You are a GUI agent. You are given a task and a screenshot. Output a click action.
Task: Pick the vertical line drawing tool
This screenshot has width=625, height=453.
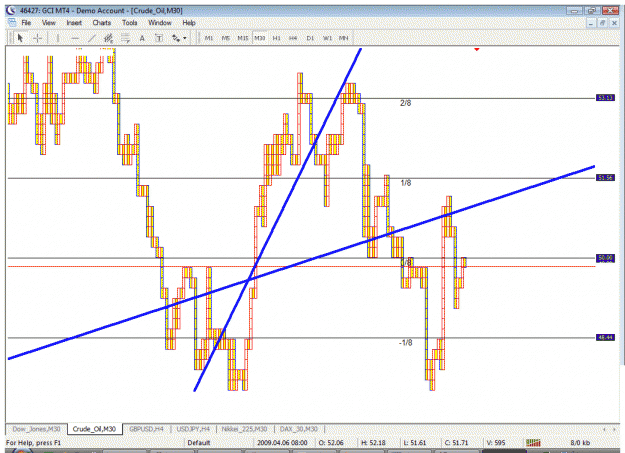coord(58,38)
